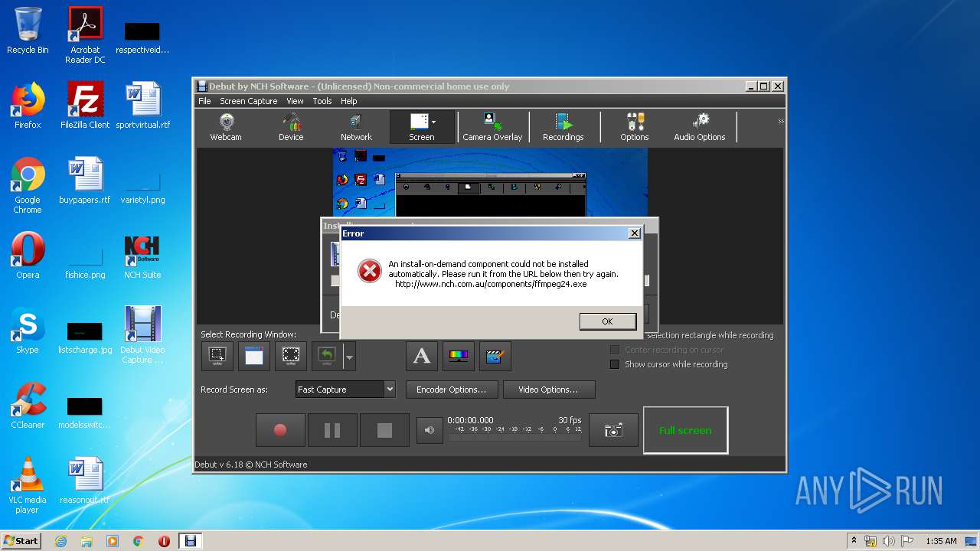Screen dimensions: 980x551
Task: Open the Options toolbar button
Action: [x=635, y=127]
